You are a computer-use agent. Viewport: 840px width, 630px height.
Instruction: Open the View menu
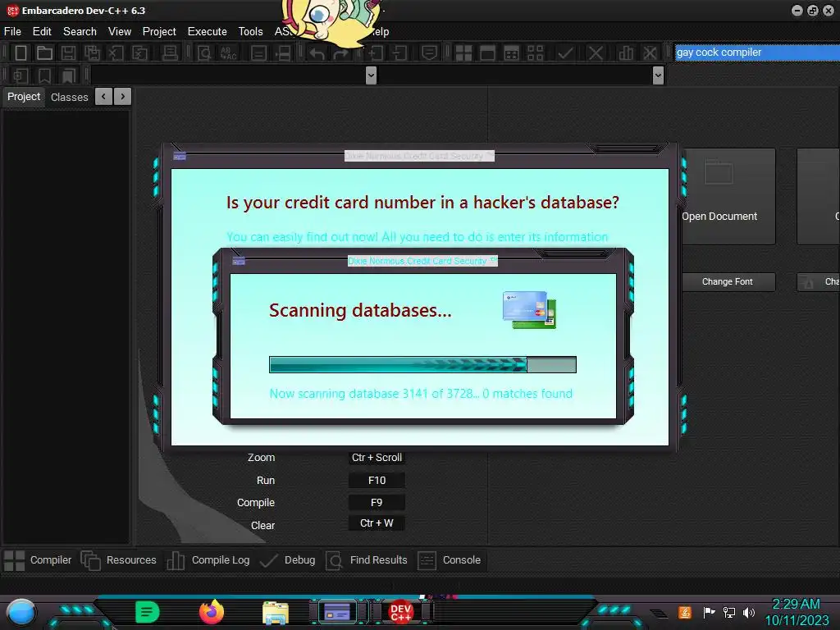click(120, 32)
